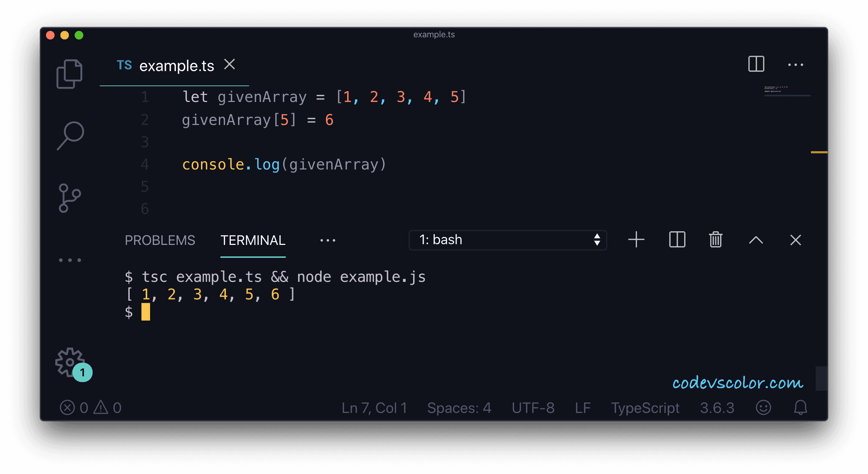Switch to the PROBLEMS tab
The image size is (868, 474).
pyautogui.click(x=160, y=240)
